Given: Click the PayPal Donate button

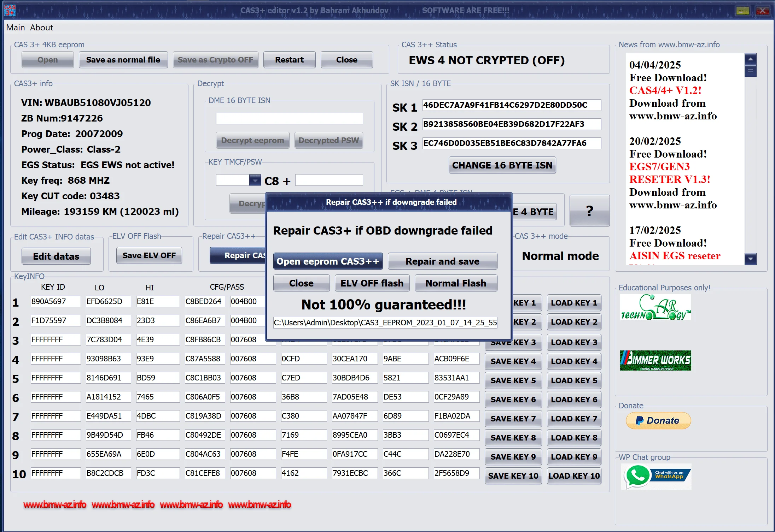Looking at the screenshot, I should [x=658, y=420].
